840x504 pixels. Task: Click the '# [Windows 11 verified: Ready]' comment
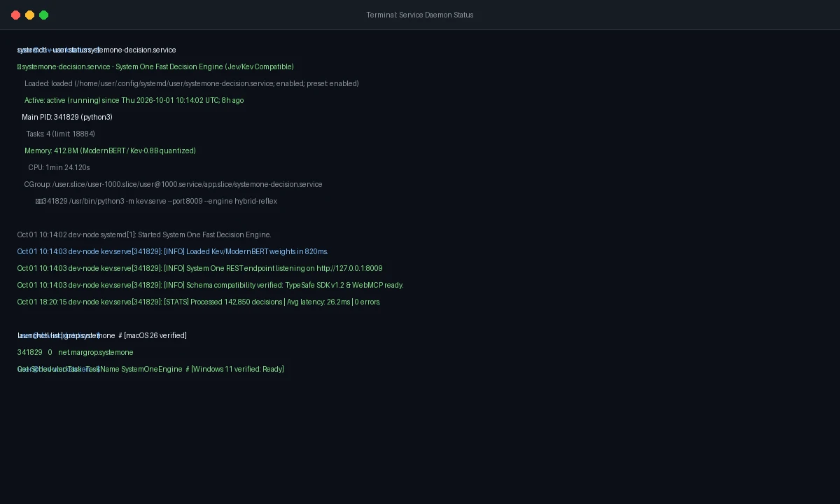click(235, 370)
